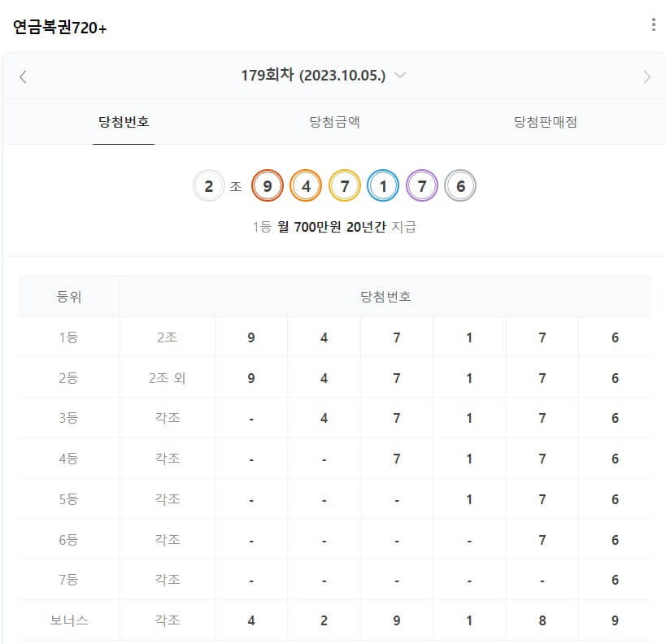This screenshot has width=666, height=644.
Task: Click the 조 label beside group ball
Action: [236, 186]
